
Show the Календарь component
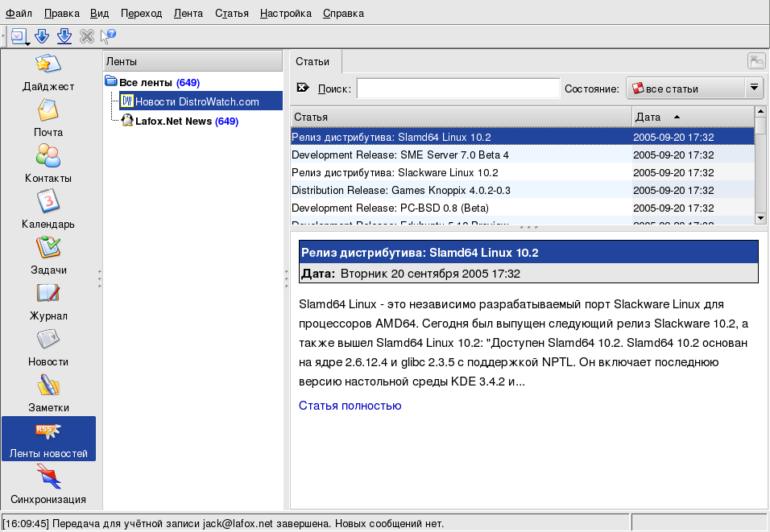click(x=48, y=211)
